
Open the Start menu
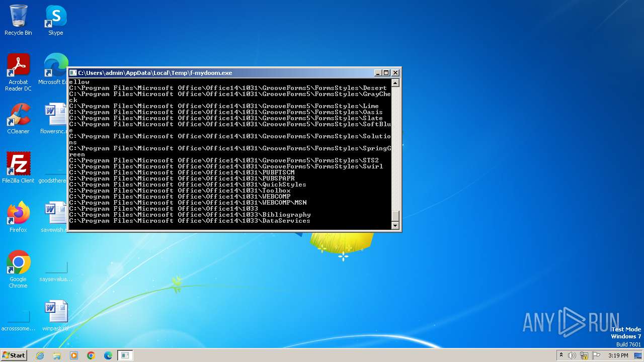pos(14,355)
